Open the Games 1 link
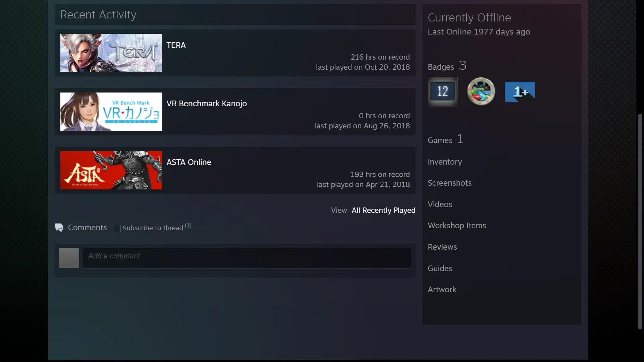The height and width of the screenshot is (362, 644). [446, 139]
